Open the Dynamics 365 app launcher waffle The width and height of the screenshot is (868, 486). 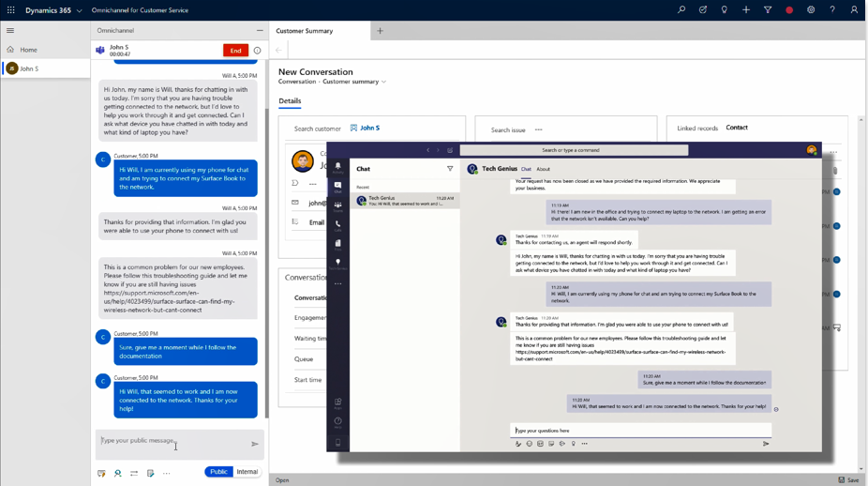tap(11, 10)
